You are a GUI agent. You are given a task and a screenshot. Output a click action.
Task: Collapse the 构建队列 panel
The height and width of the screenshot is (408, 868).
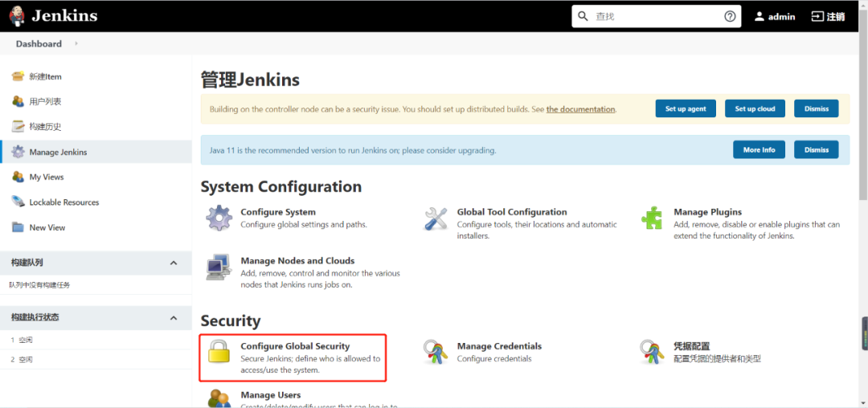point(174,263)
